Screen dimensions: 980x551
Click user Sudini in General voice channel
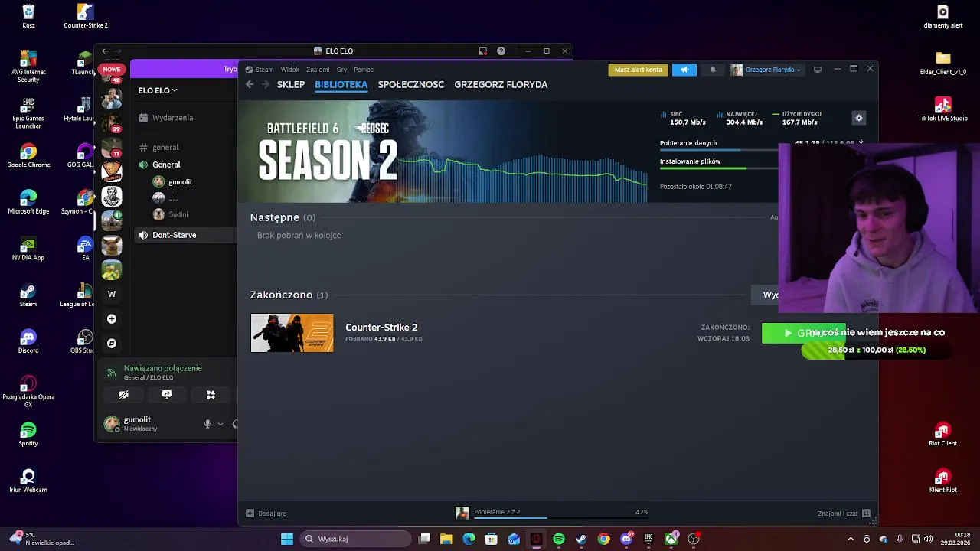178,214
